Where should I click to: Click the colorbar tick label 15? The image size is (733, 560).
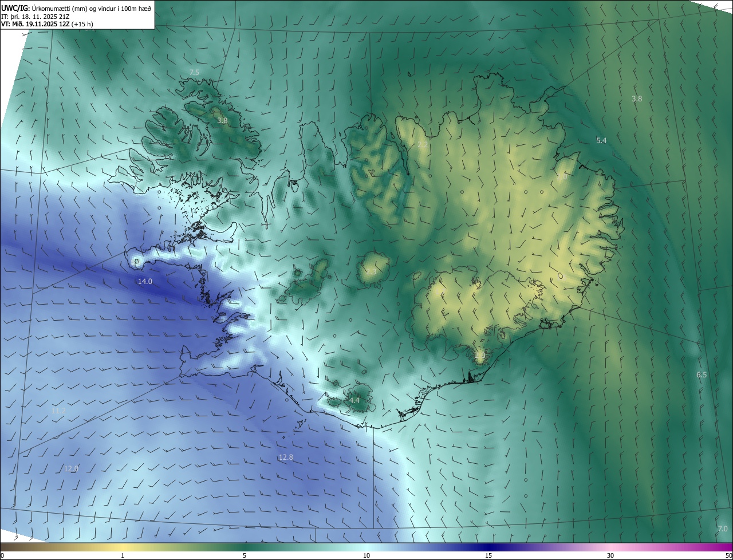[488, 555]
